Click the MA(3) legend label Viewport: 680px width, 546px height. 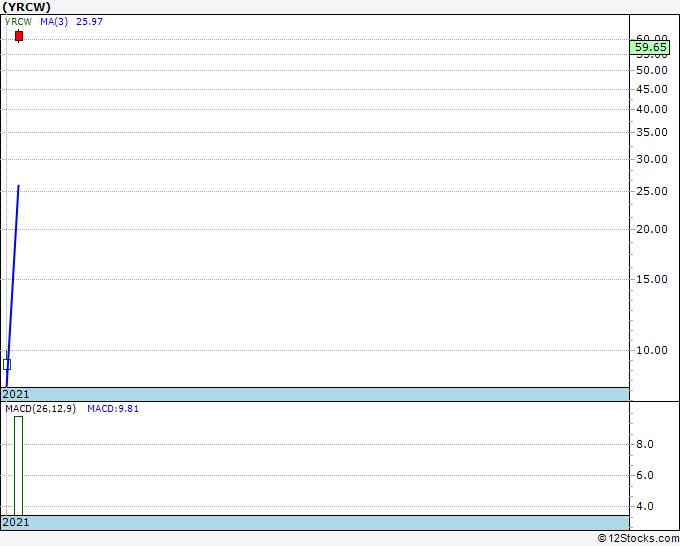pos(54,22)
